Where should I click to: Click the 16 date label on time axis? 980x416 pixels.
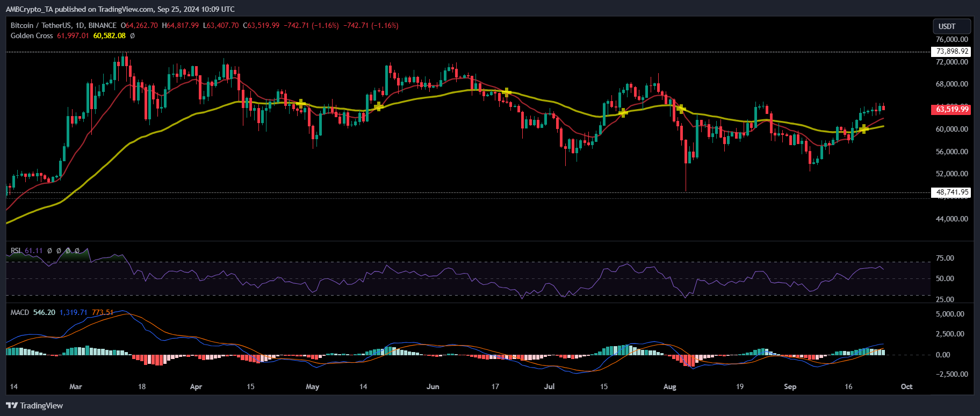click(848, 386)
